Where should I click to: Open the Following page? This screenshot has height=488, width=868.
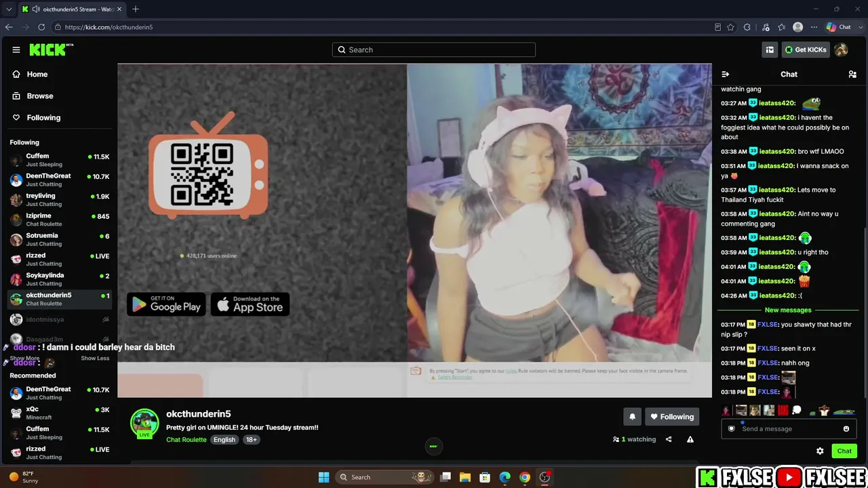pos(37,117)
